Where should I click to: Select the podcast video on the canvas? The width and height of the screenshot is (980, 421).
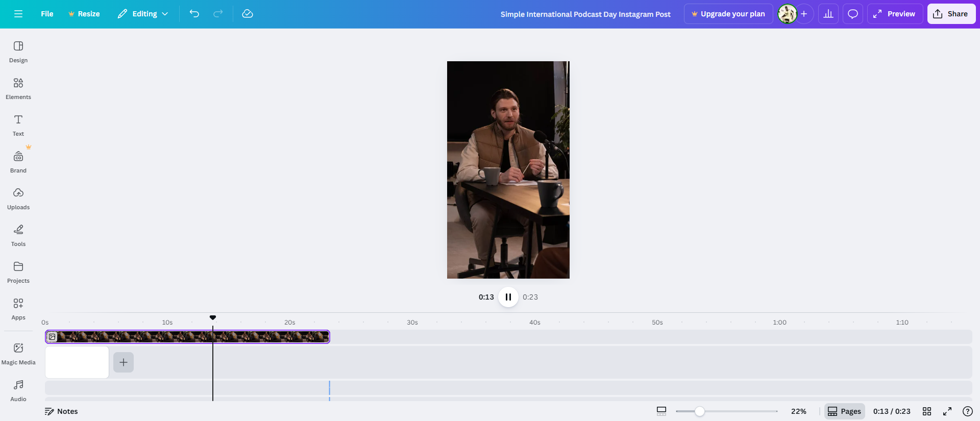coord(508,170)
